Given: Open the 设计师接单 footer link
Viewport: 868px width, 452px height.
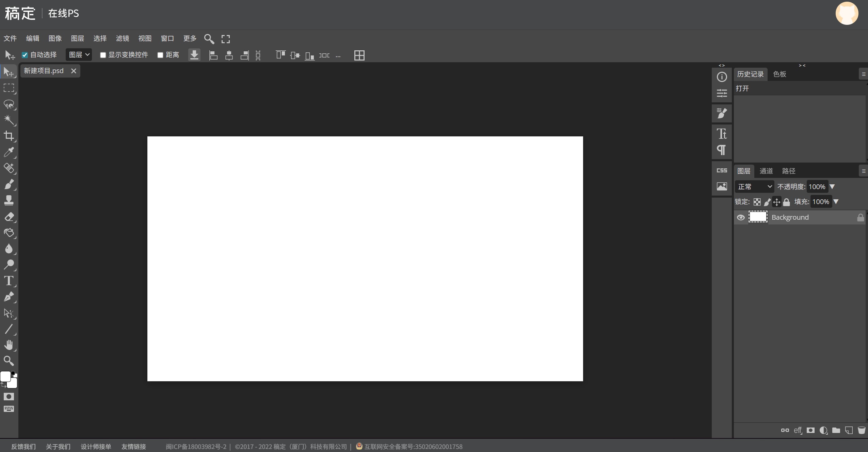Looking at the screenshot, I should (x=96, y=447).
